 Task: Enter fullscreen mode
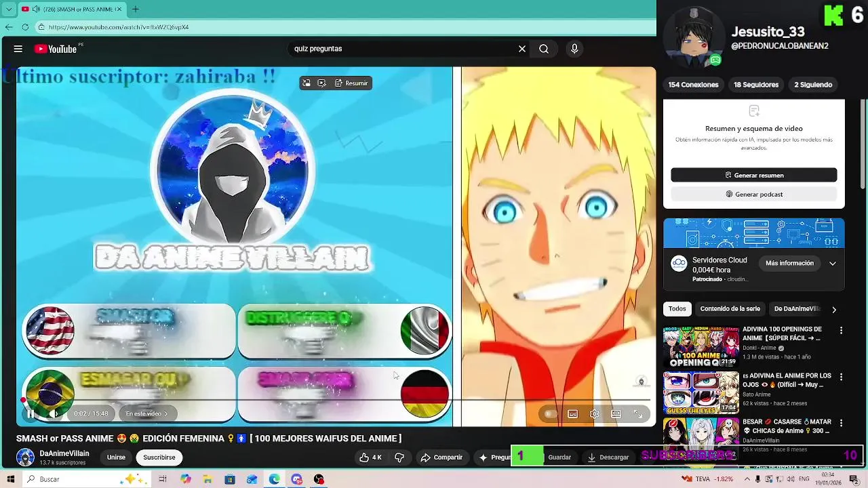click(638, 413)
